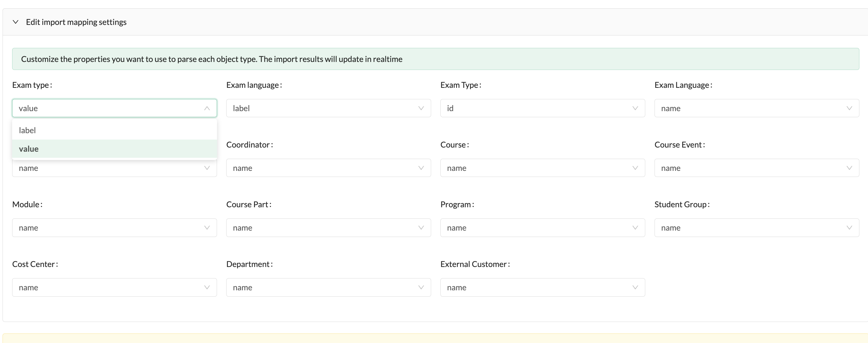Click the chevron arrow in External Customer field
The height and width of the screenshot is (343, 868).
[635, 287]
